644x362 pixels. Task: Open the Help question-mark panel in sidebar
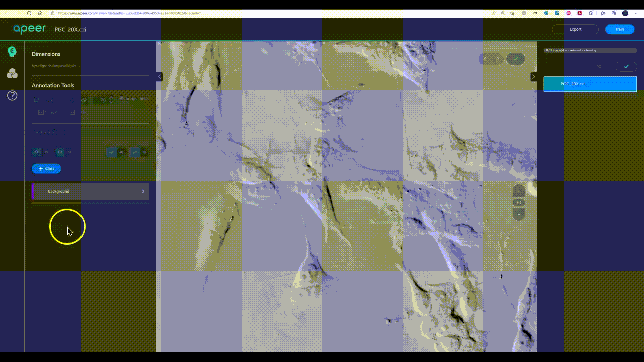12,95
